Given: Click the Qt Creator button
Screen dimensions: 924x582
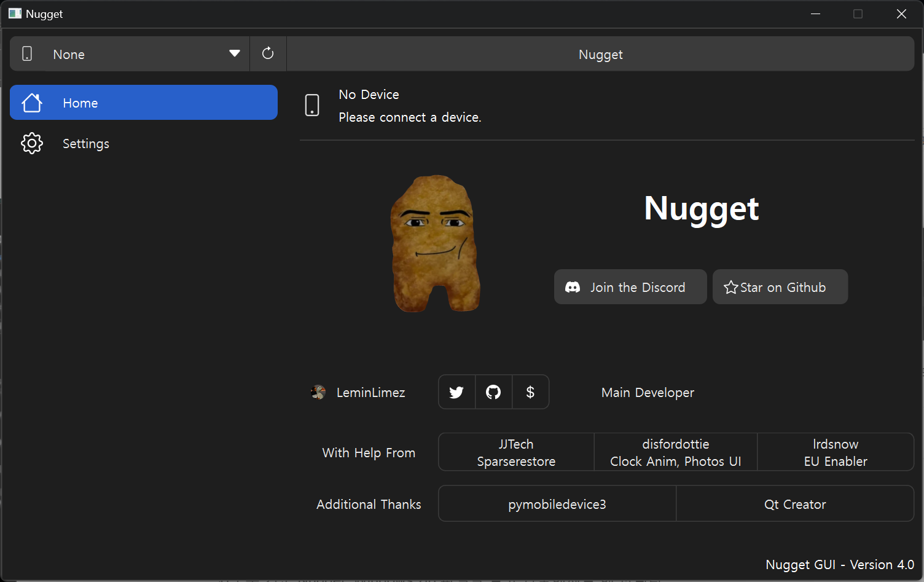Looking at the screenshot, I should coord(795,504).
